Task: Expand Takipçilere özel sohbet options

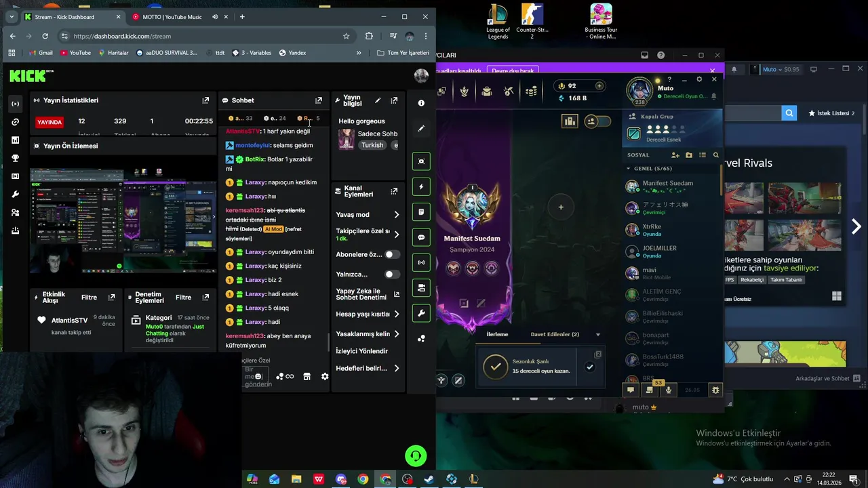Action: (397, 235)
